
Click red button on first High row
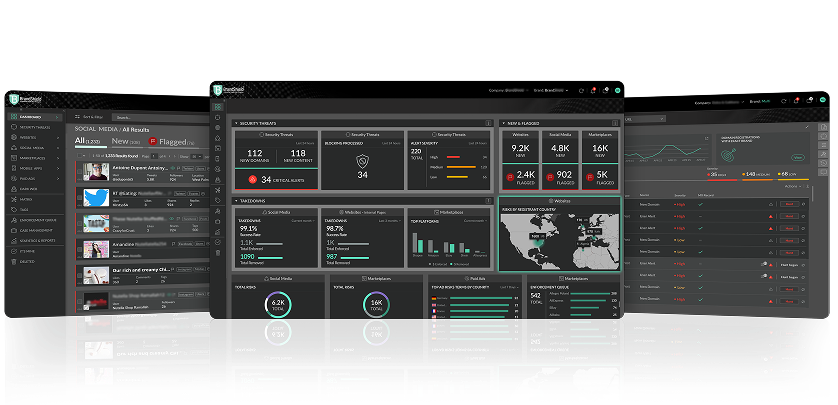coord(789,204)
